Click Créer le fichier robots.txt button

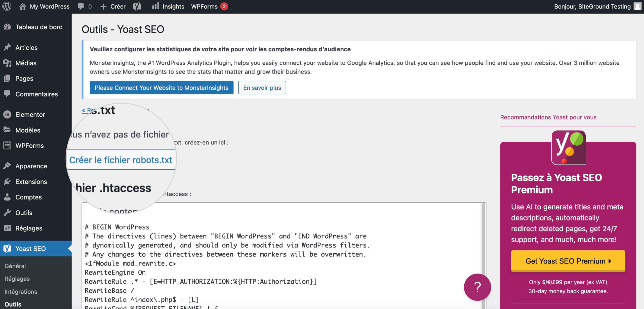[x=121, y=160]
